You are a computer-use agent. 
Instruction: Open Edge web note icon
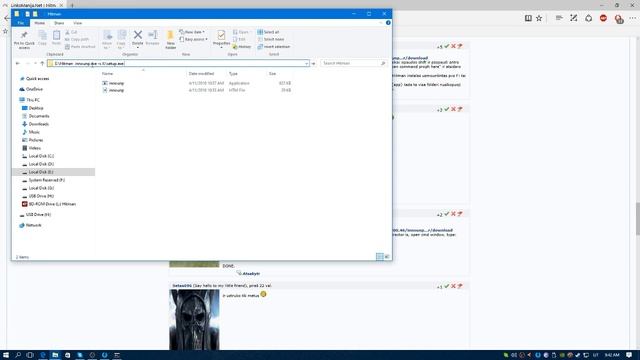click(x=573, y=18)
